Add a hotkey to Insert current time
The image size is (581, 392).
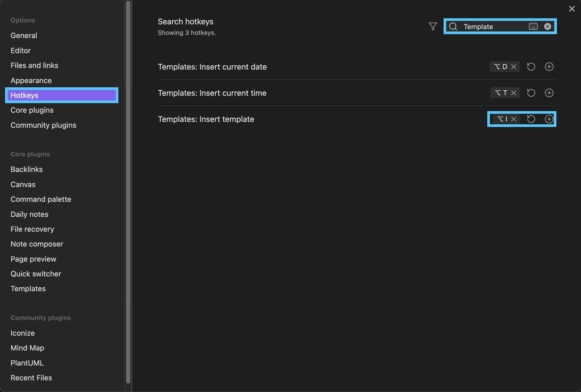[x=549, y=93]
